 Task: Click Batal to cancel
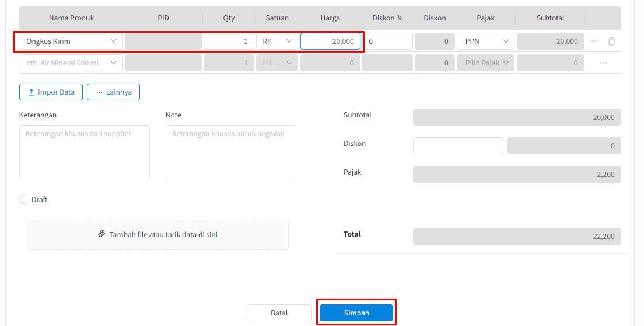click(x=279, y=313)
